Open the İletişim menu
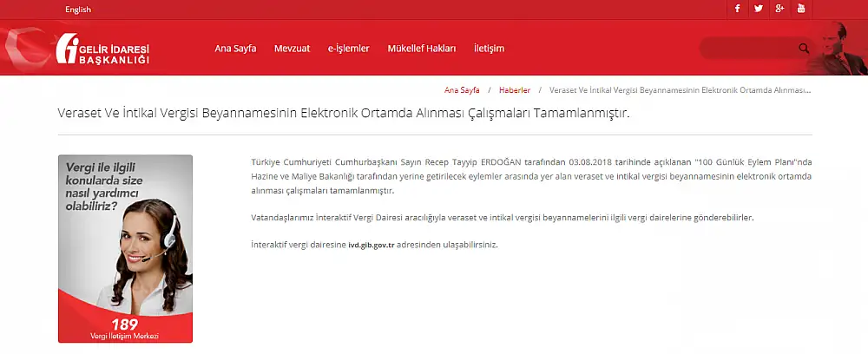The width and height of the screenshot is (868, 354). (489, 49)
